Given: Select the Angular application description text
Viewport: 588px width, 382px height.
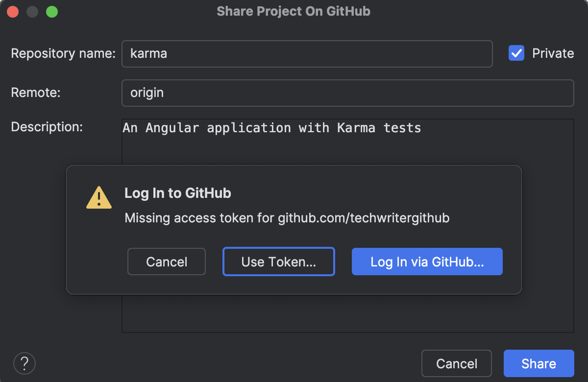Looking at the screenshot, I should tap(271, 128).
